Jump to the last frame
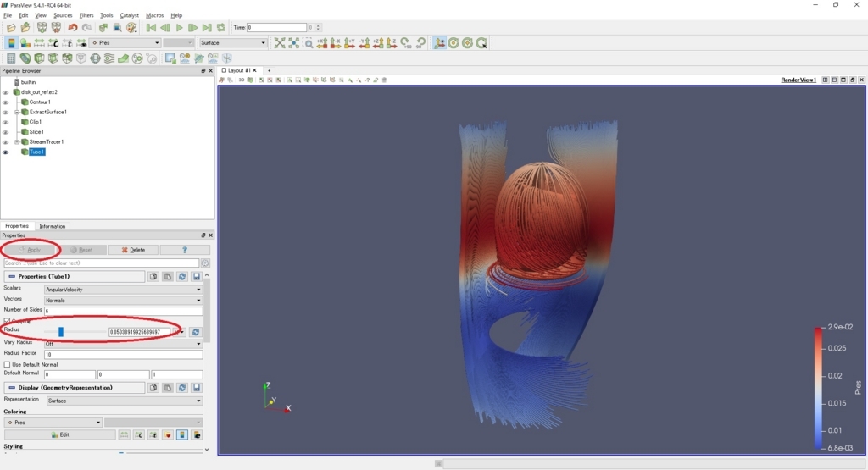Image resolution: width=868 pixels, height=470 pixels. click(207, 28)
